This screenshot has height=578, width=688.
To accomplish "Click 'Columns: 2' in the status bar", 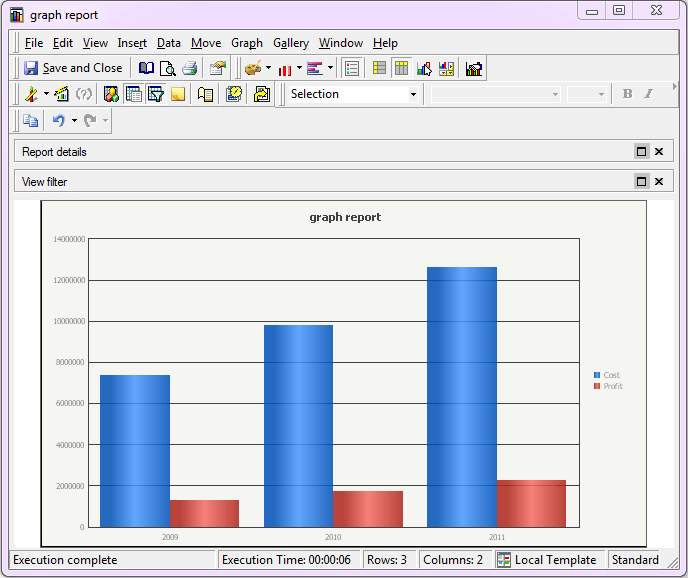I will [453, 560].
